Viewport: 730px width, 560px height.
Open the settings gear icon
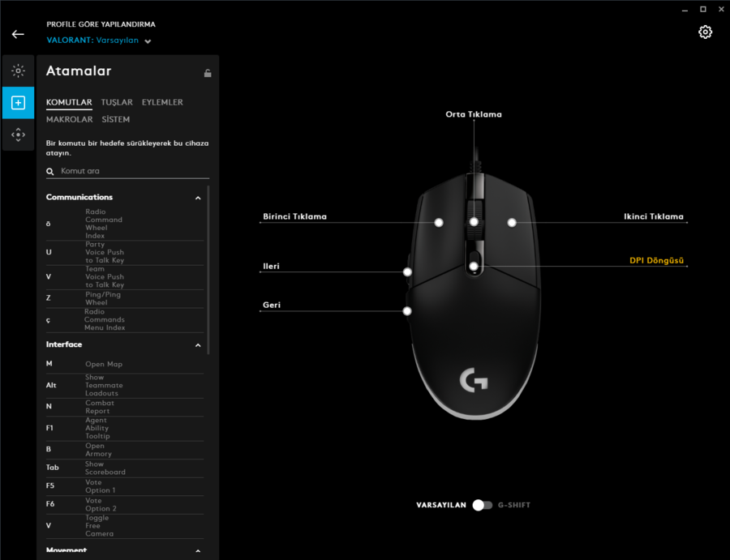tap(705, 32)
